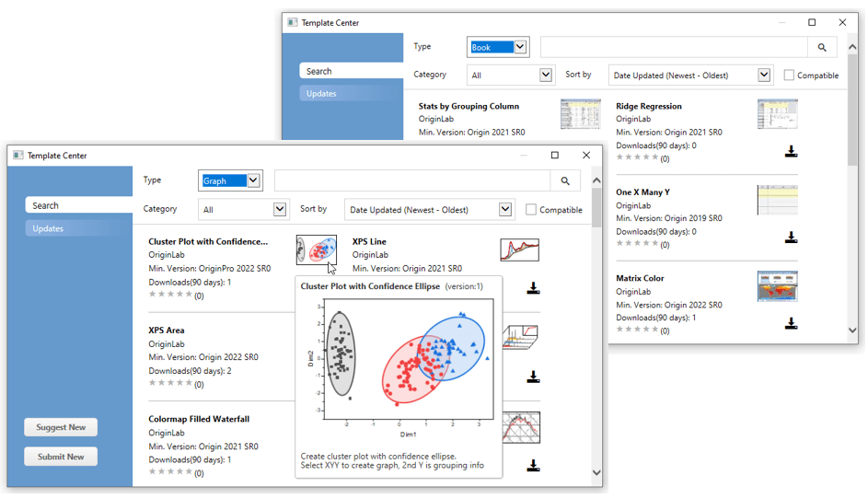Click Template Center app icon in Graph window title

pyautogui.click(x=18, y=156)
